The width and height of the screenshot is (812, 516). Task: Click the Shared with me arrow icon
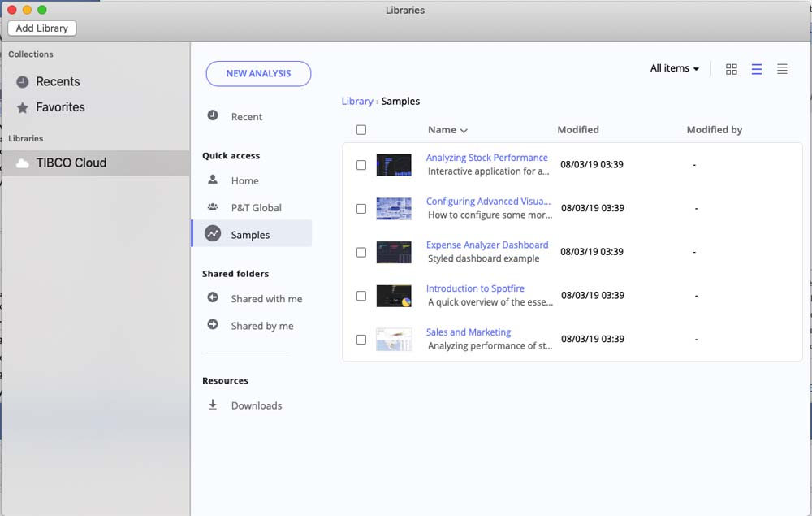213,298
